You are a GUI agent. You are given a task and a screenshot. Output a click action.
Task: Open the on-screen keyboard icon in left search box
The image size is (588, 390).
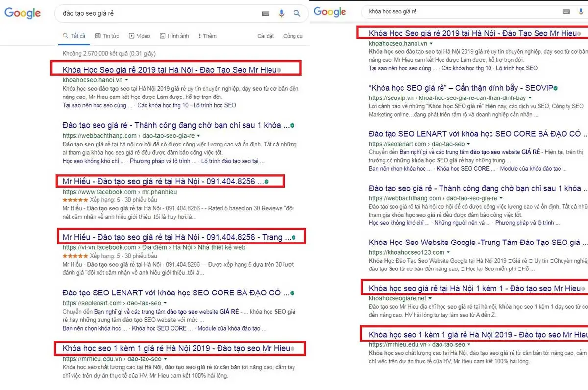[x=266, y=14]
